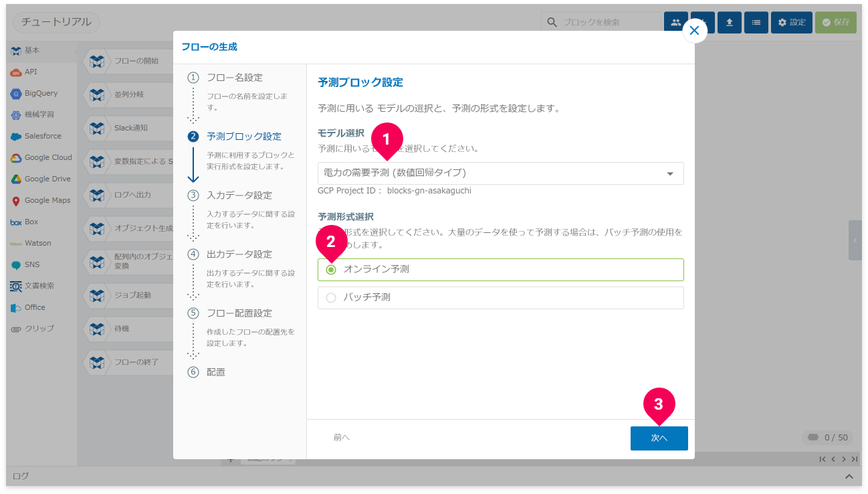The image size is (868, 494).
Task: Open the Salesforce category in the sidebar
Action: (41, 136)
